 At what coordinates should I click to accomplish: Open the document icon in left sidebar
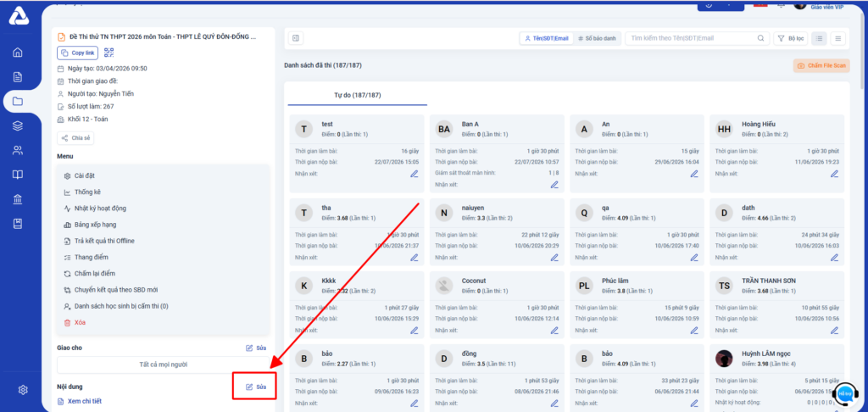[x=18, y=77]
